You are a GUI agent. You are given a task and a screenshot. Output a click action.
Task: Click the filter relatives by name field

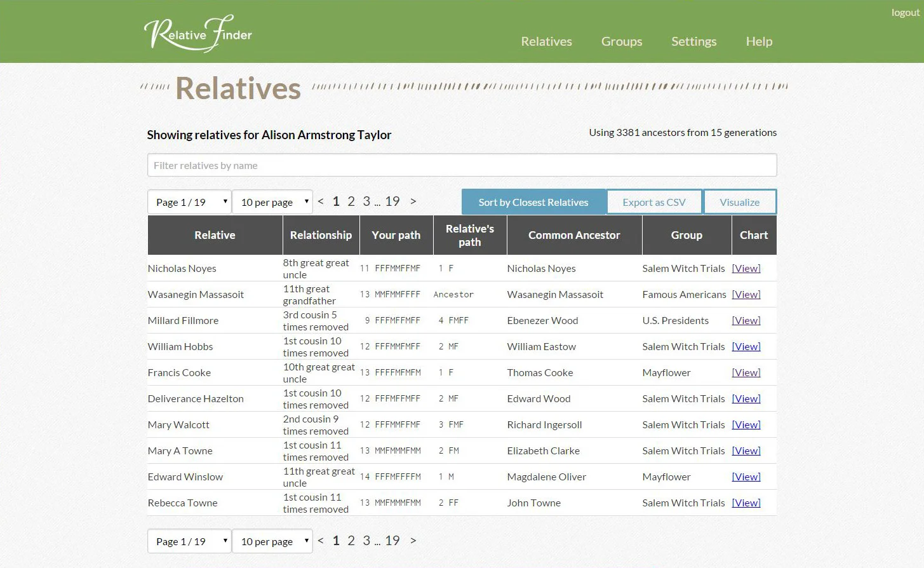click(462, 165)
